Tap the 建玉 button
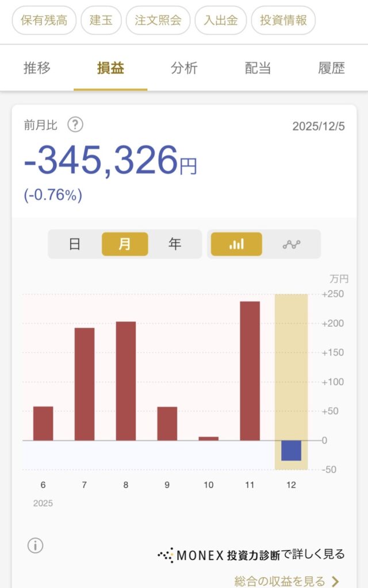Screen dimensions: 368x588 click(x=101, y=21)
